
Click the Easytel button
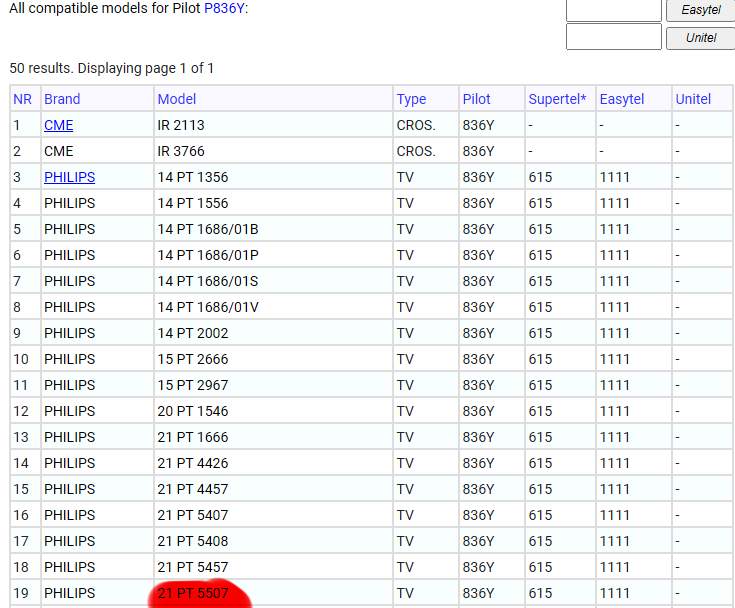pos(701,9)
